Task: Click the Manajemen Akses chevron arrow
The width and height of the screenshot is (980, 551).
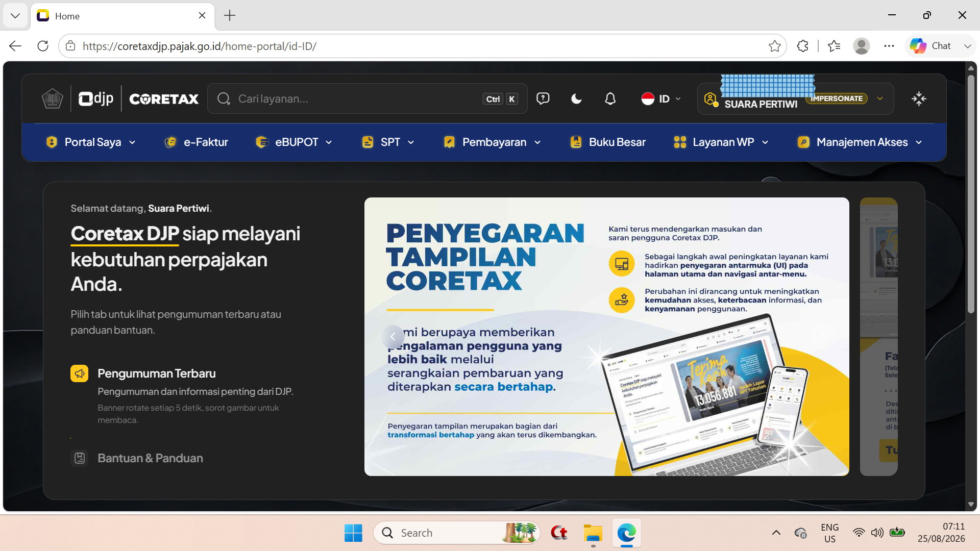Action: [919, 143]
